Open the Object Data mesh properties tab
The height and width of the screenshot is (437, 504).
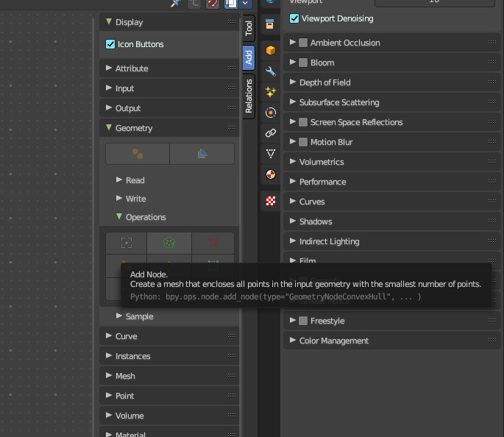tap(271, 154)
